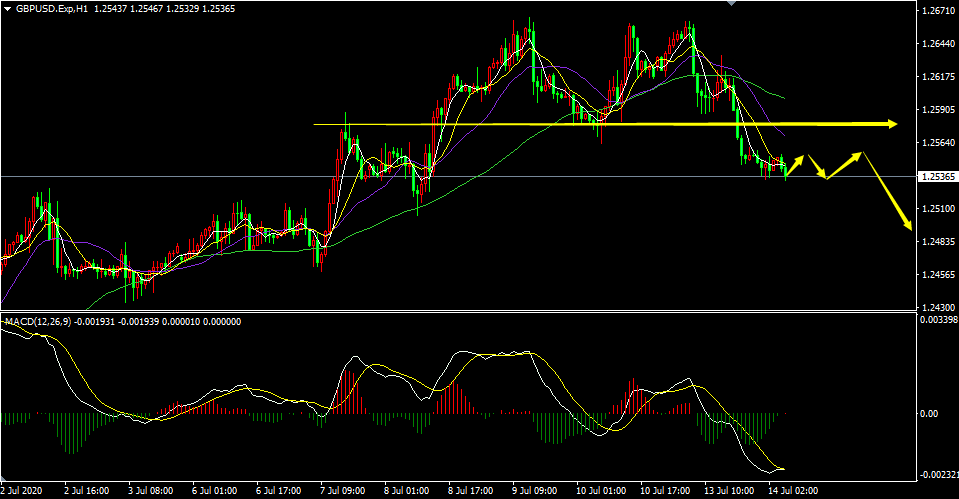Click the MACD(12,26,9) indicator label
This screenshot has height=499, width=959.
click(x=38, y=322)
